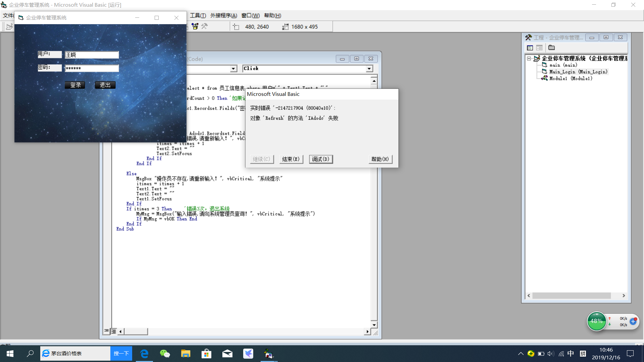Collapse the 企业停车管理系统 project tree node

point(529,58)
